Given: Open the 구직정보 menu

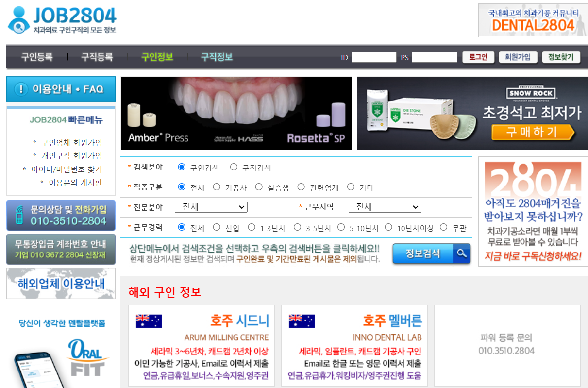Looking at the screenshot, I should click(x=217, y=57).
